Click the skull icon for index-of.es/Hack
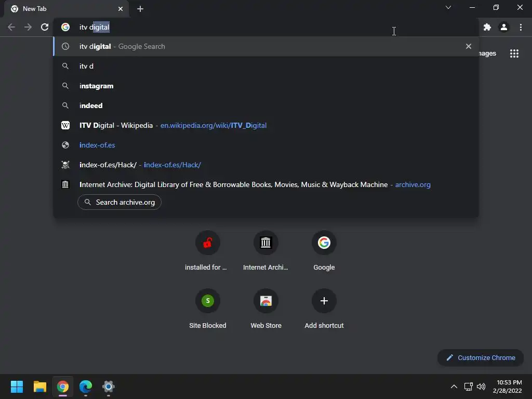Image resolution: width=532 pixels, height=399 pixels. (x=65, y=165)
